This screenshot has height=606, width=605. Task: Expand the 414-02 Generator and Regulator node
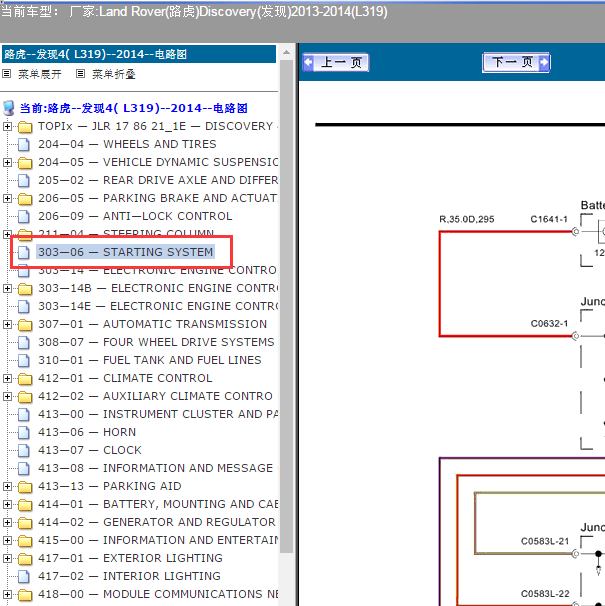click(7, 523)
